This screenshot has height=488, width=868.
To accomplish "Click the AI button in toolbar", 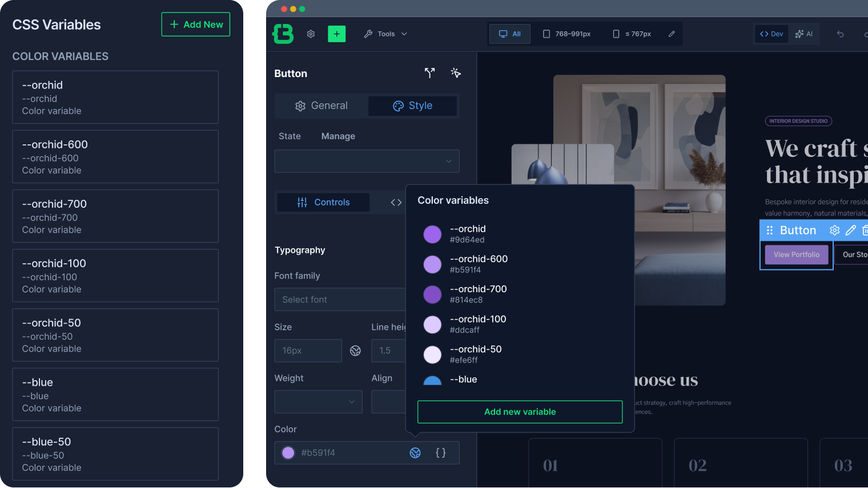I will pos(804,34).
